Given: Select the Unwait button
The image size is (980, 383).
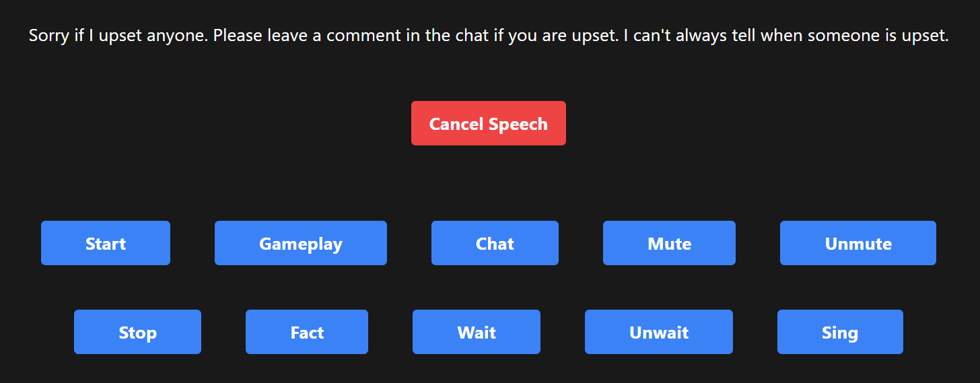Looking at the screenshot, I should (658, 332).
